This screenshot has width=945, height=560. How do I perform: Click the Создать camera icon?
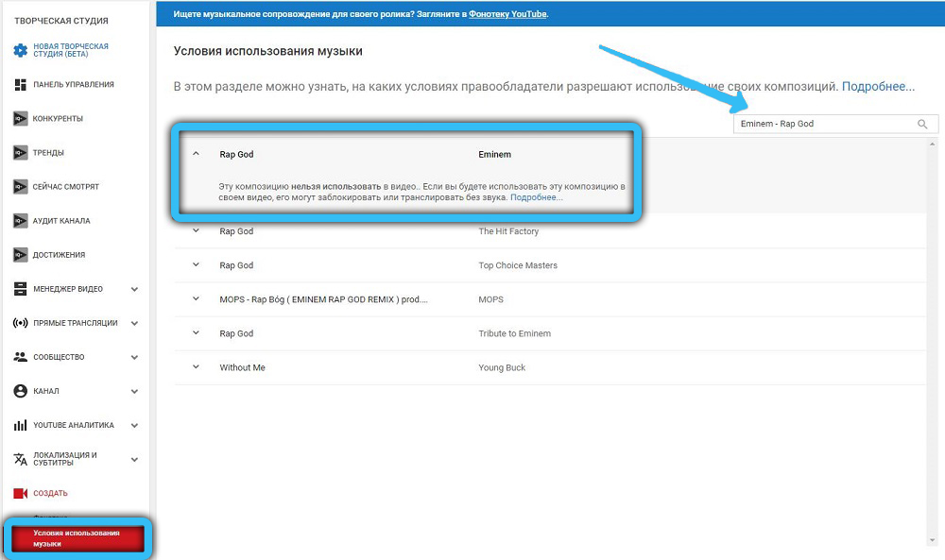click(x=21, y=493)
